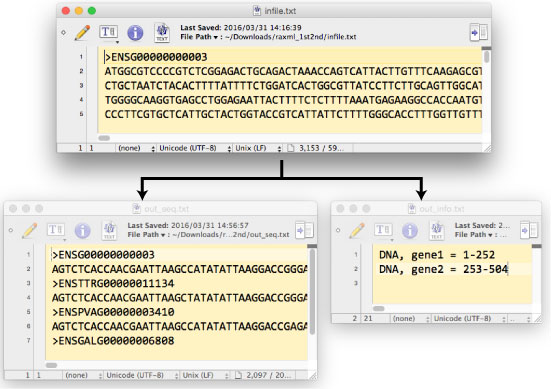Click the infile.txt window title text

tap(280, 11)
